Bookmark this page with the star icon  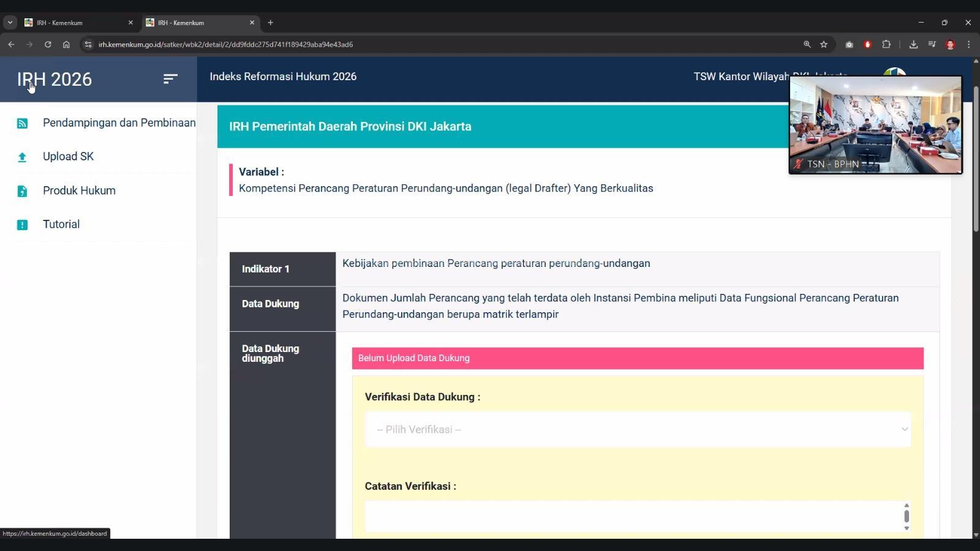[x=824, y=44]
